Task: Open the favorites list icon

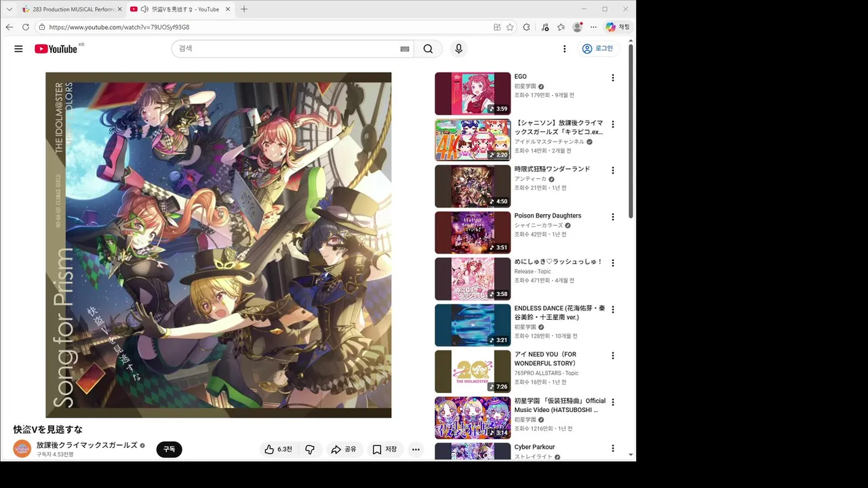Action: click(x=561, y=27)
